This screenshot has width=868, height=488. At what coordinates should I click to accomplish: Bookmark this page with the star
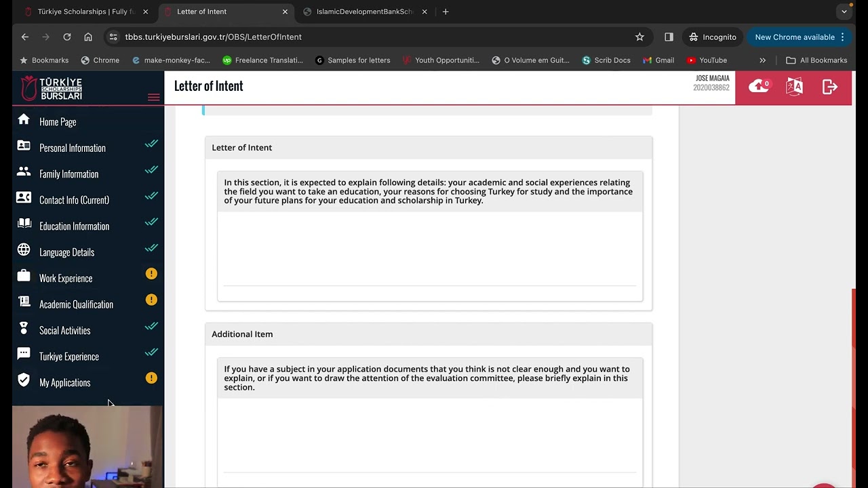pos(639,37)
